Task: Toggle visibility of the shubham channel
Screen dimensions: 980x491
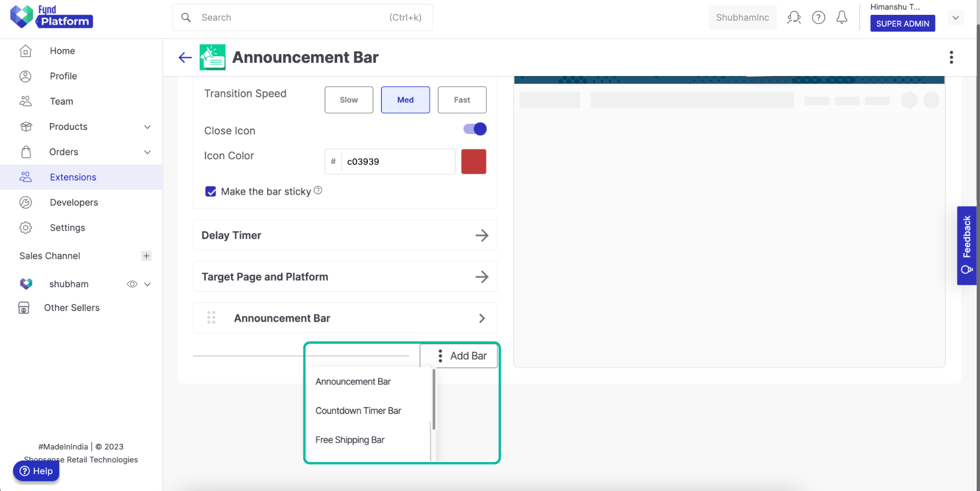Action: coord(132,284)
